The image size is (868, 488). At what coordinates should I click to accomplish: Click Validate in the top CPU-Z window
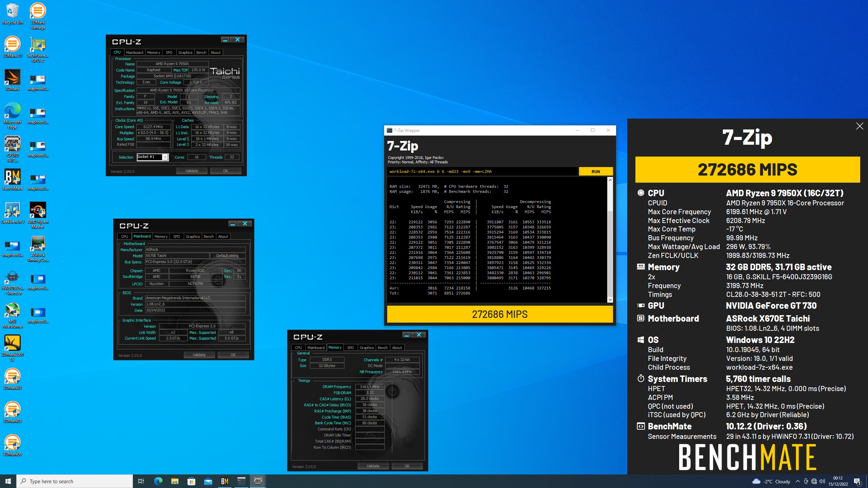(192, 171)
